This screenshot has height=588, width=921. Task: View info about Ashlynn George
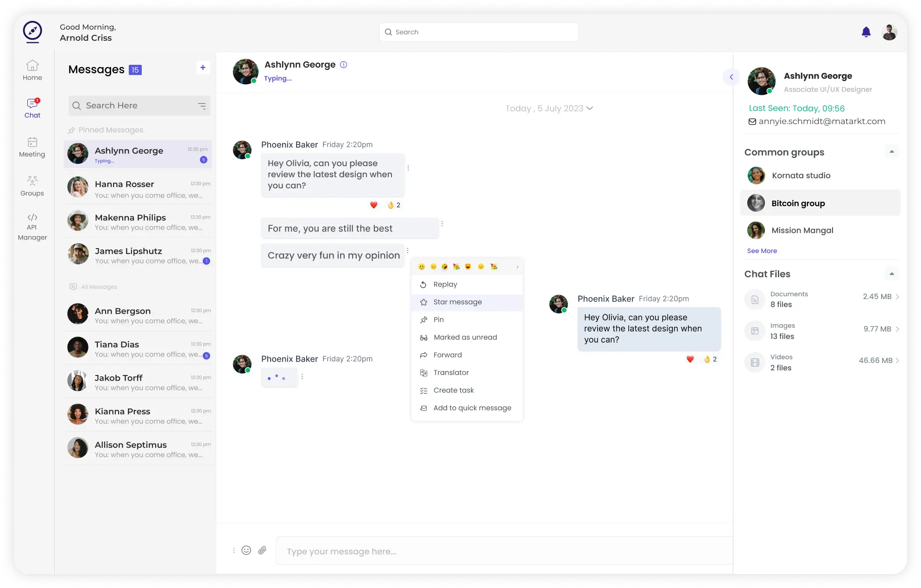[x=343, y=64]
